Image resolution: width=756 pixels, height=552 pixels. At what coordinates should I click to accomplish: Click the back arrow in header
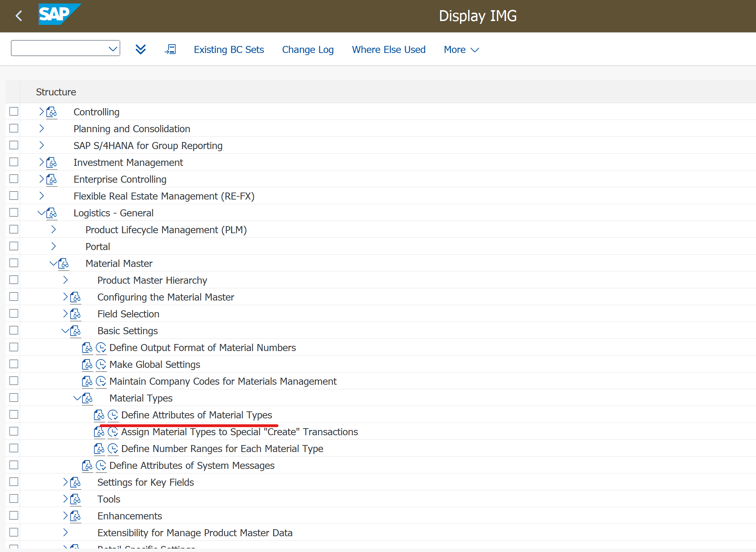click(x=19, y=16)
